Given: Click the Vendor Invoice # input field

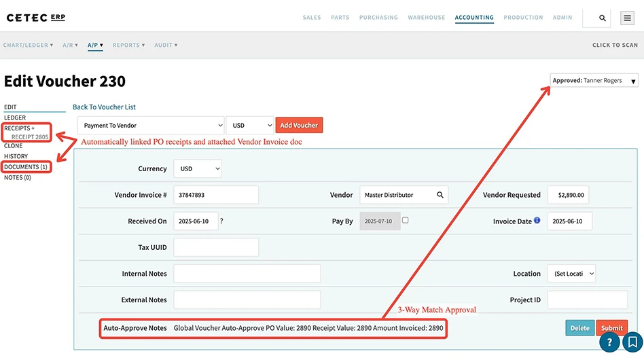Looking at the screenshot, I should (x=216, y=195).
